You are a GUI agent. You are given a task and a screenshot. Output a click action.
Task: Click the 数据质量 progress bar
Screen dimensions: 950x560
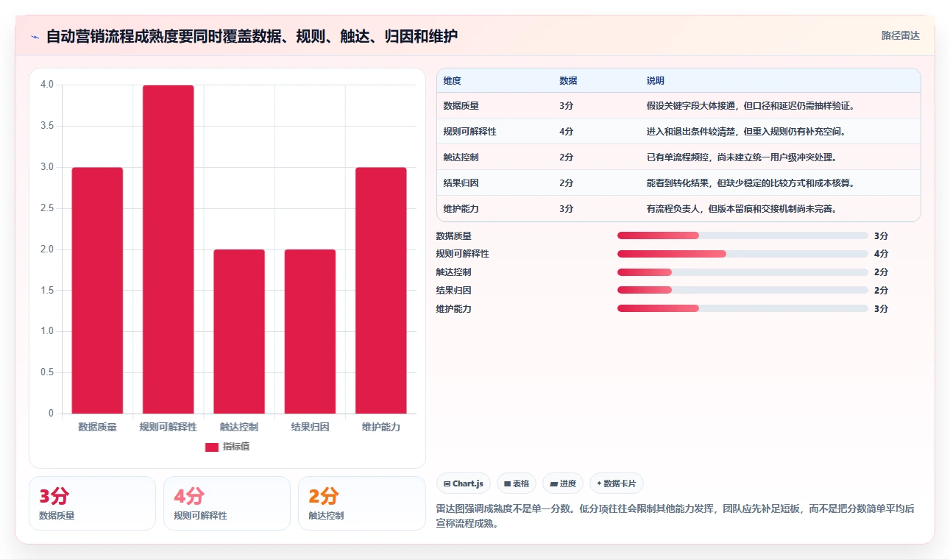pyautogui.click(x=743, y=235)
